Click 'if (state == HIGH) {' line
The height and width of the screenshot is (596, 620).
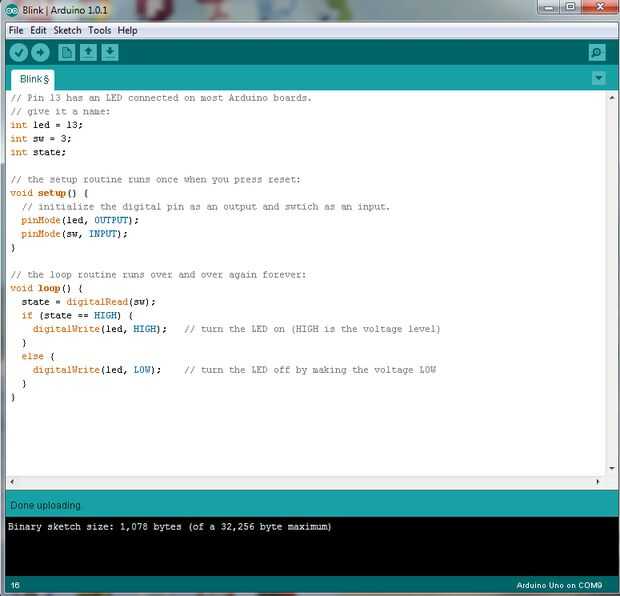tap(77, 316)
